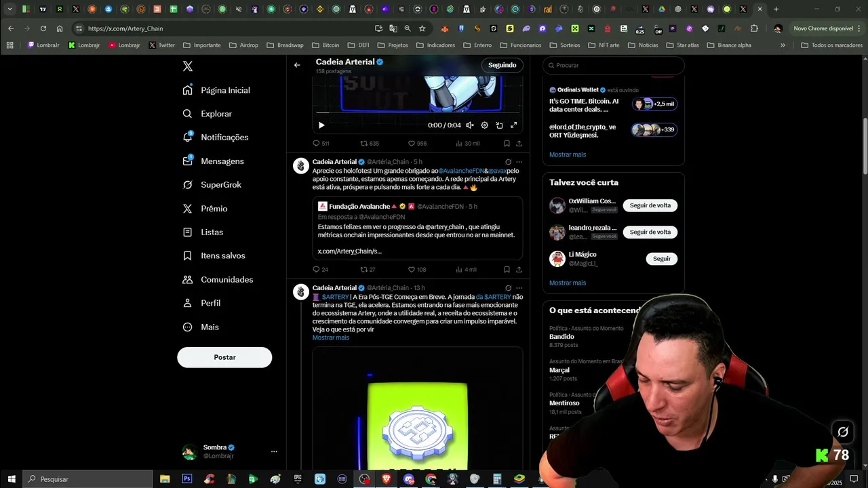The height and width of the screenshot is (488, 868).
Task: Open the Bitcoin bookmarks folder
Action: pos(325,45)
